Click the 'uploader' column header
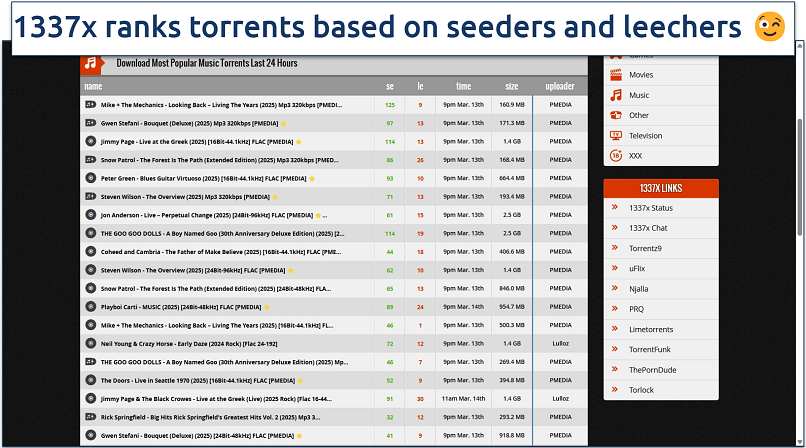The width and height of the screenshot is (806, 448). pyautogui.click(x=560, y=86)
